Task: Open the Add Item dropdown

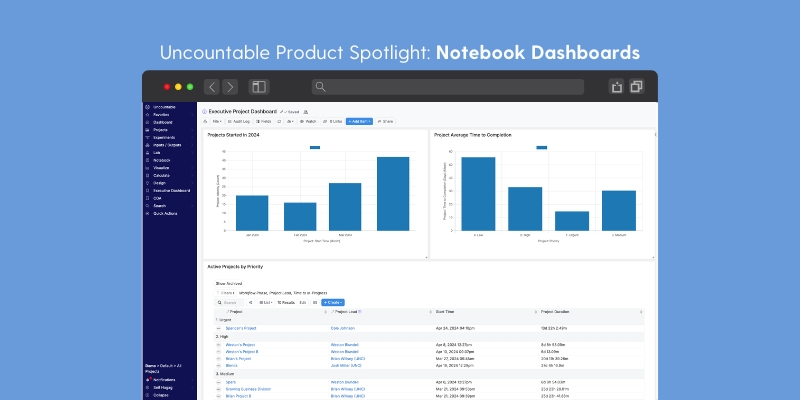Action: pos(359,121)
